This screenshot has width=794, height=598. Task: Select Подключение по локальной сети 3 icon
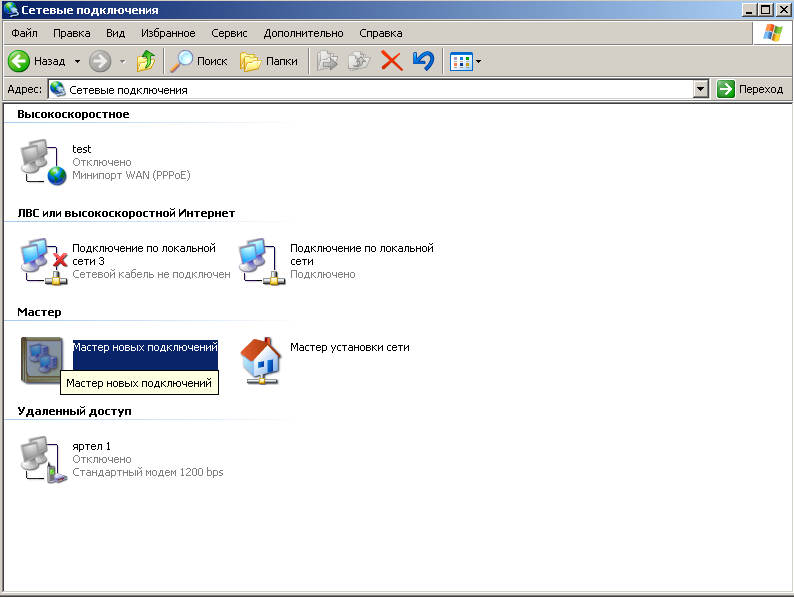tap(44, 261)
